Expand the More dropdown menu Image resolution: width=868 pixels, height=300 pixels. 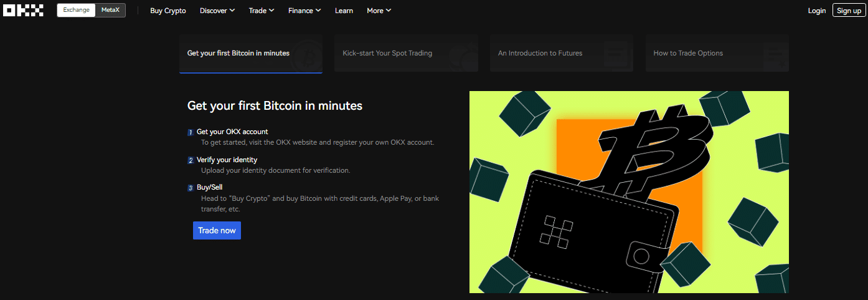[379, 11]
